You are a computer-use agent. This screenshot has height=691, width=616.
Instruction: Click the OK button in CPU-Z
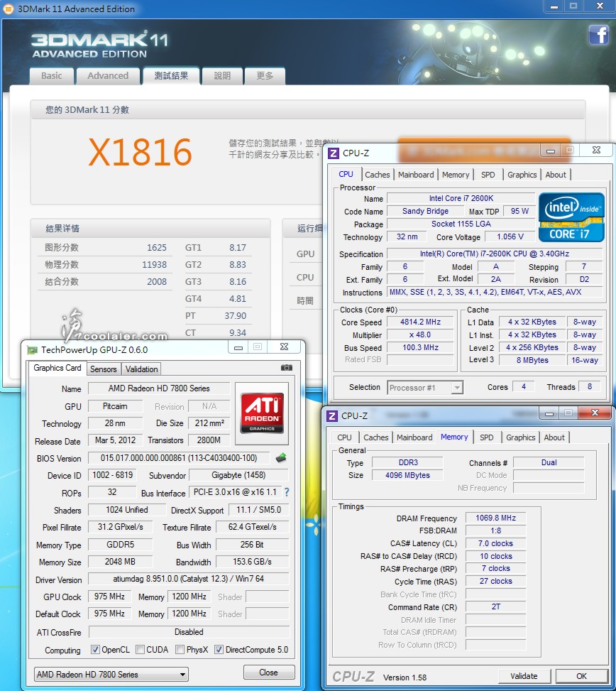pos(582,676)
